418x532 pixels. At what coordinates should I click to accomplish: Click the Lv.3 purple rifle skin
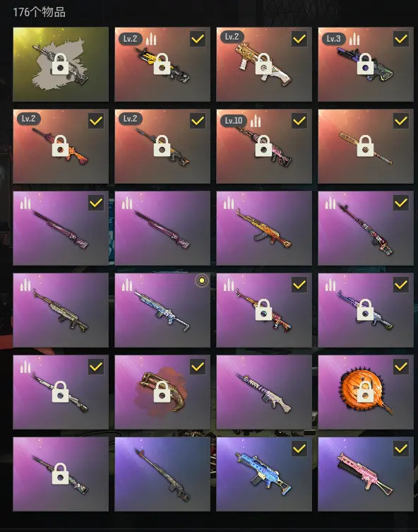(x=366, y=64)
